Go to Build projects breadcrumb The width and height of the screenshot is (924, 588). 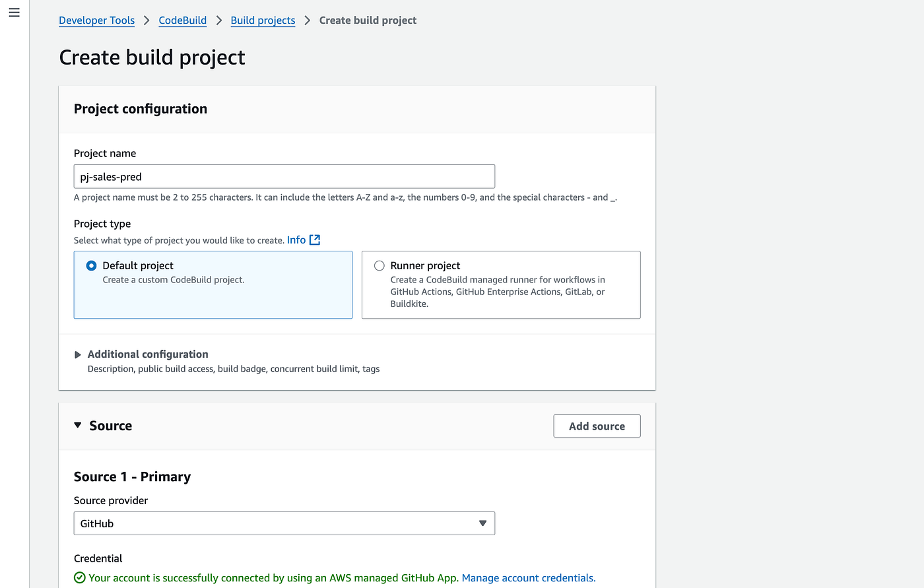coord(263,20)
